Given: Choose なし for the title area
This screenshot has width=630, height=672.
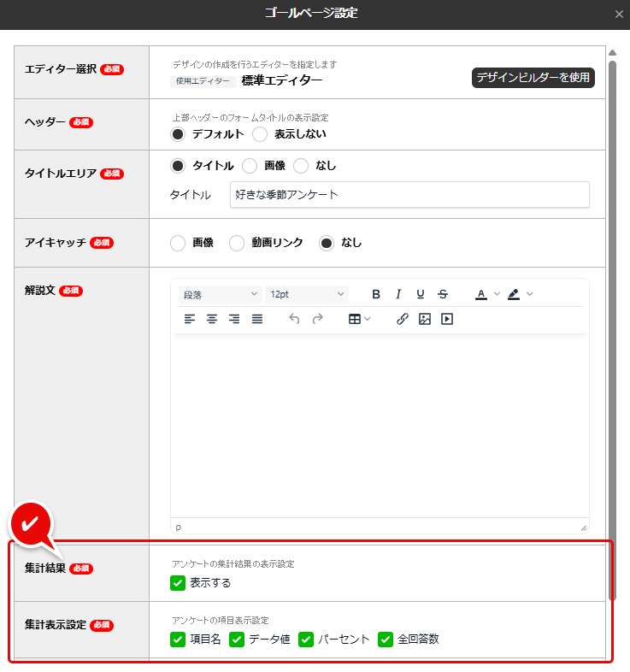Looking at the screenshot, I should 301,166.
